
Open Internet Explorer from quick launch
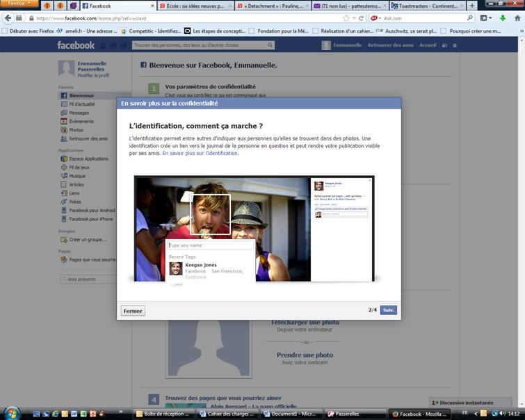(55, 414)
